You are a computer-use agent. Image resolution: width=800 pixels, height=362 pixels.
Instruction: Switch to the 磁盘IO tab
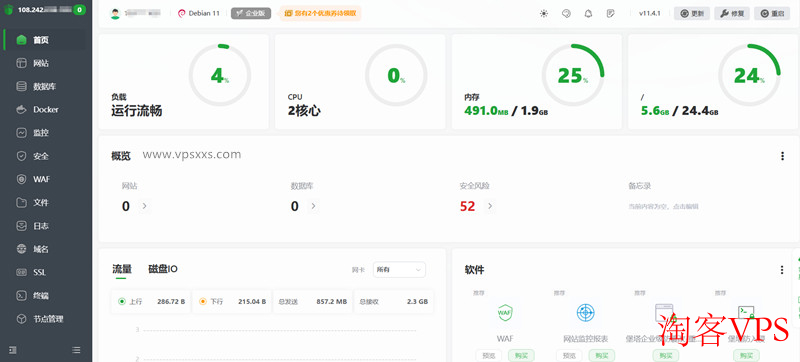[163, 269]
